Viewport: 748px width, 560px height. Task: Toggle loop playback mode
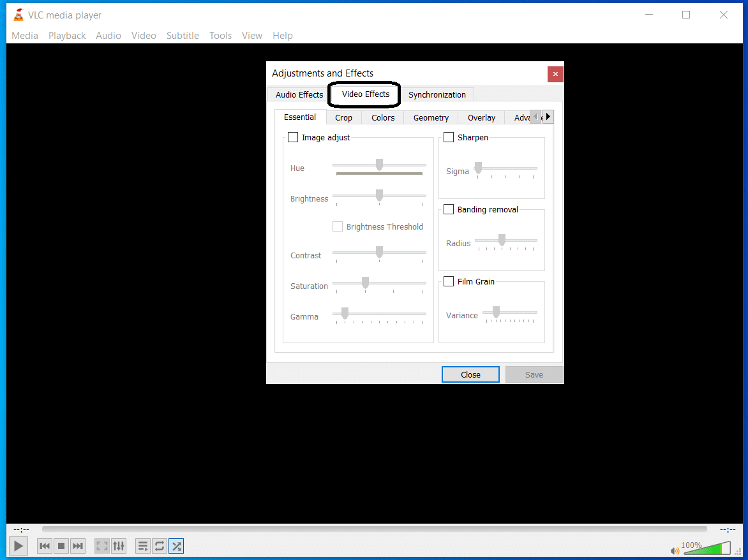[159, 546]
